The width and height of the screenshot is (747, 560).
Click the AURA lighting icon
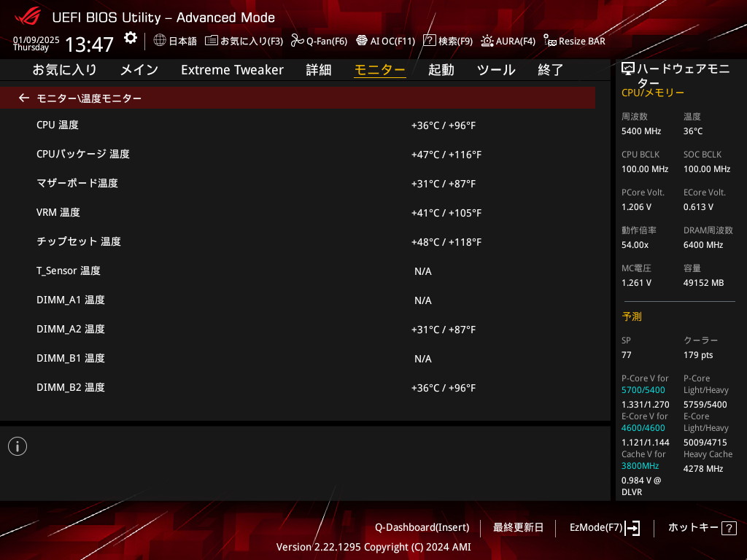point(487,41)
